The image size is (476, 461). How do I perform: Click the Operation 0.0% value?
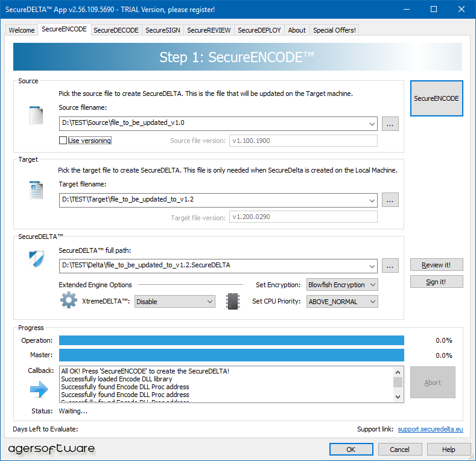tap(444, 340)
